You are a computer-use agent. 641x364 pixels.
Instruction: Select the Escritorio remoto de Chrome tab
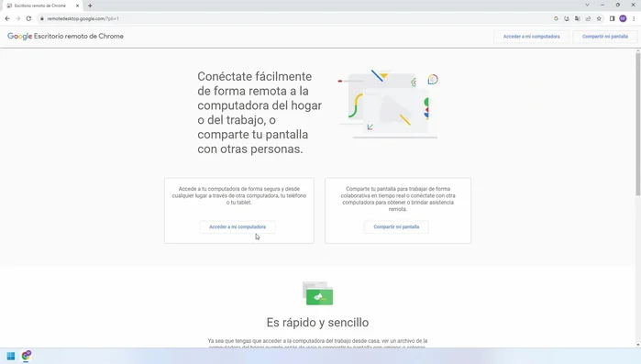click(x=42, y=6)
